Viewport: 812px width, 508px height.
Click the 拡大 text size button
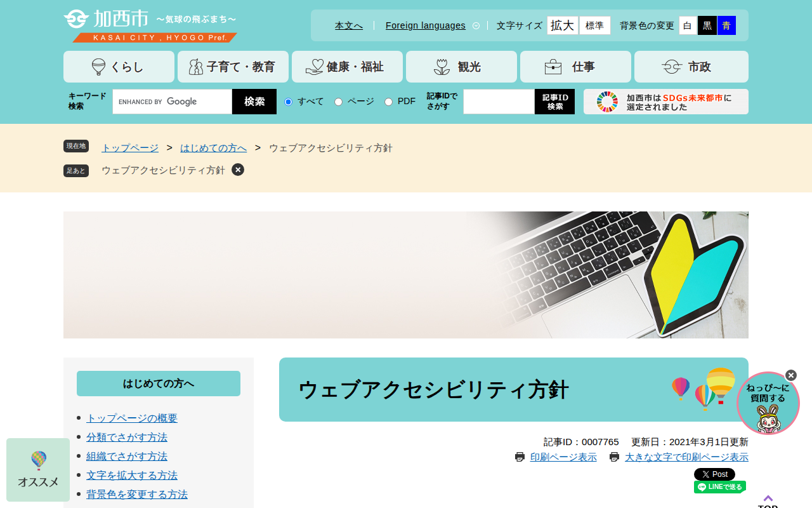point(562,25)
